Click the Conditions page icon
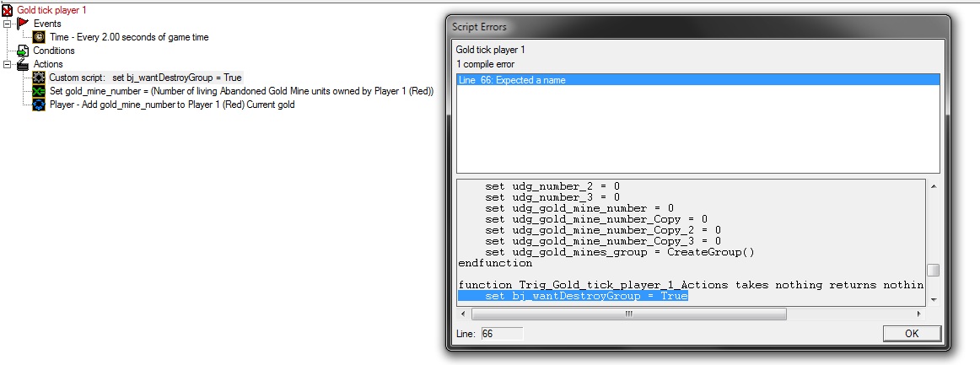This screenshot has width=980, height=365. click(23, 51)
